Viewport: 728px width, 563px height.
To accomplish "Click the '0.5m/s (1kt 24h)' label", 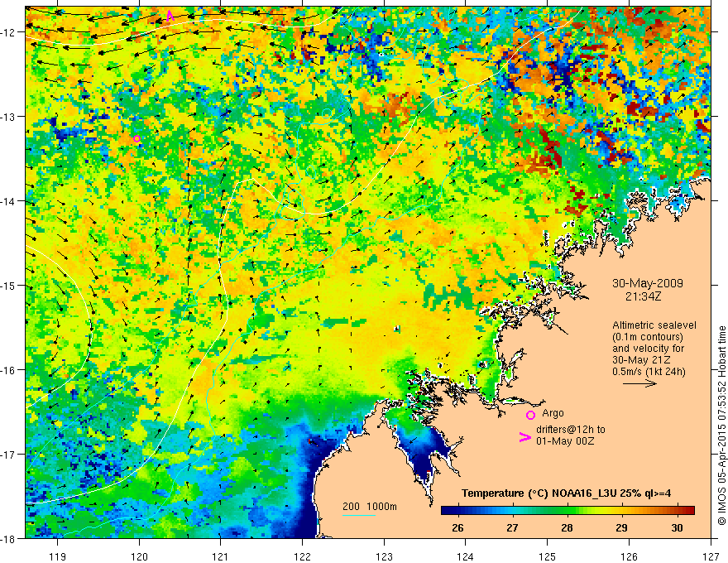I will pyautogui.click(x=649, y=371).
